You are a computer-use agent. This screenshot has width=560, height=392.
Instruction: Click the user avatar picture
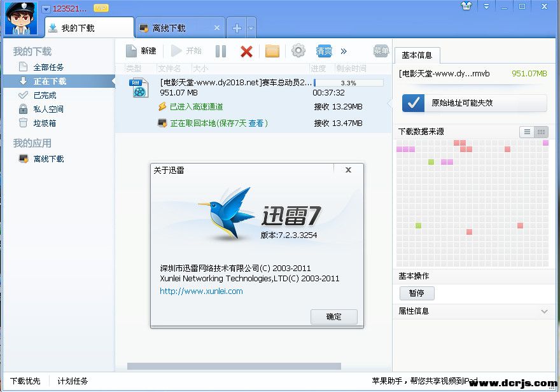coord(21,19)
